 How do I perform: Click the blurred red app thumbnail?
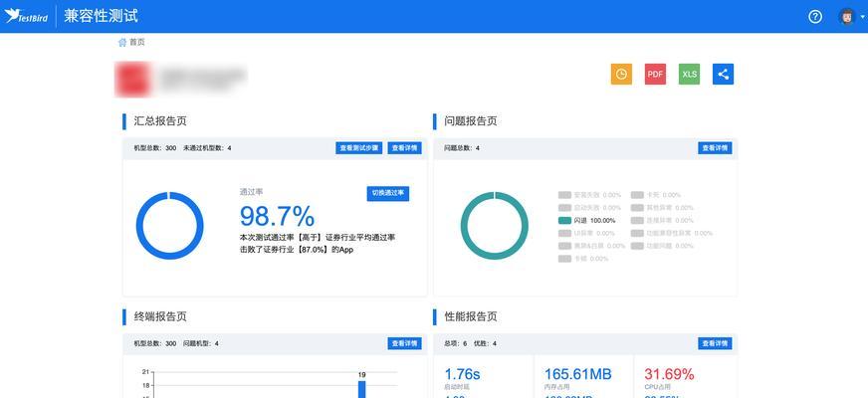point(132,80)
